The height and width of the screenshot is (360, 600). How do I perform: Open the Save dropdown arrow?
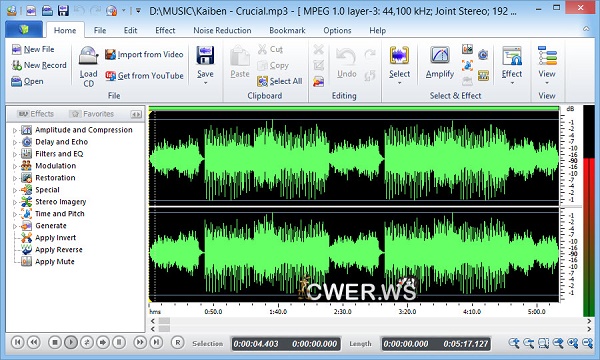pos(205,83)
